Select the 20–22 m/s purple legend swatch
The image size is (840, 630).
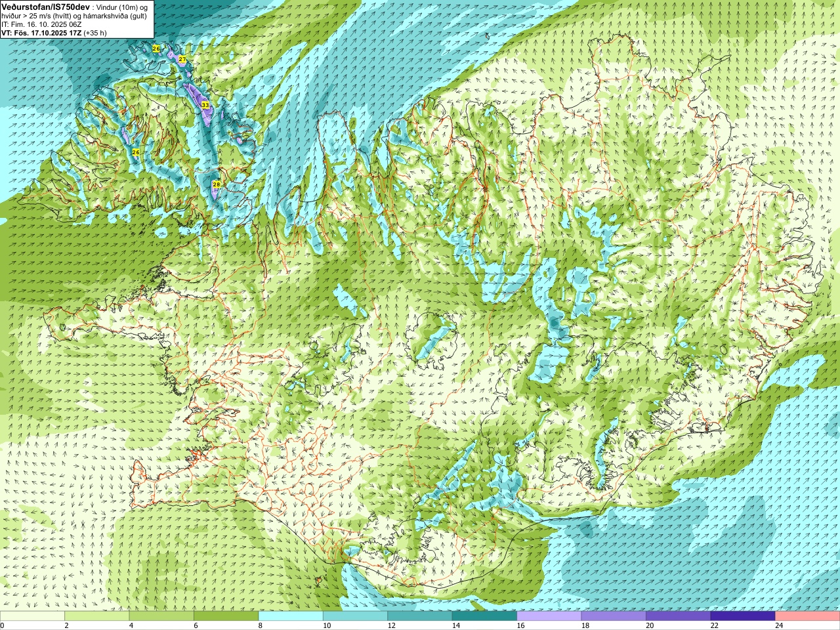679,616
